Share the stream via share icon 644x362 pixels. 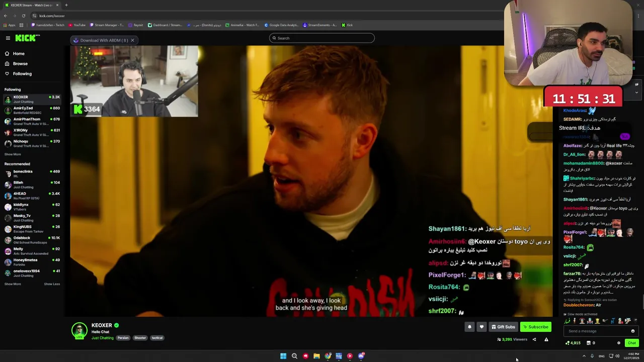click(534, 339)
